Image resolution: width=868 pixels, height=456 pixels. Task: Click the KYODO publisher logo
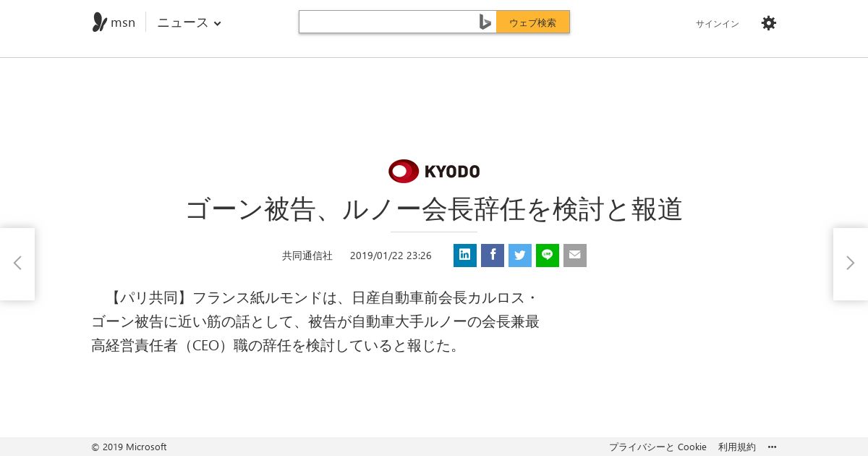click(434, 172)
